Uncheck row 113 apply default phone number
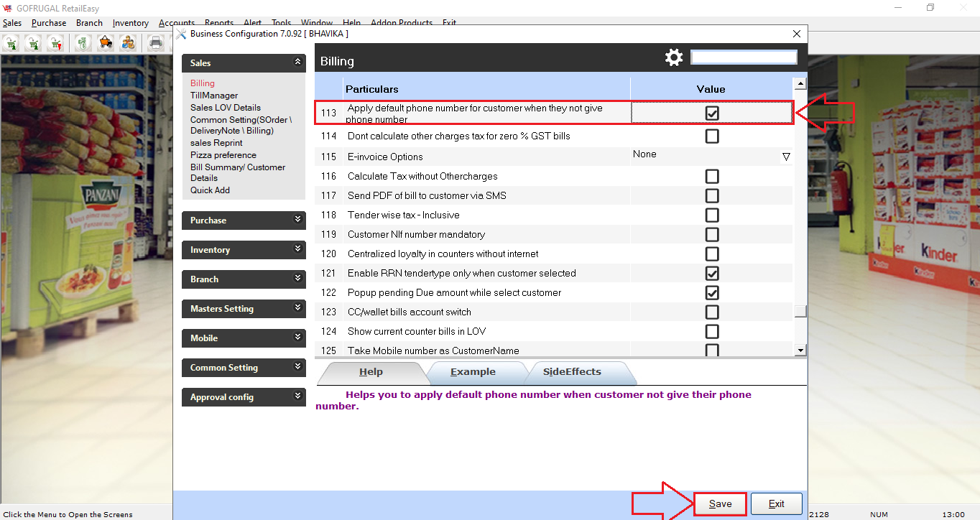The width and height of the screenshot is (980, 520). click(x=712, y=113)
